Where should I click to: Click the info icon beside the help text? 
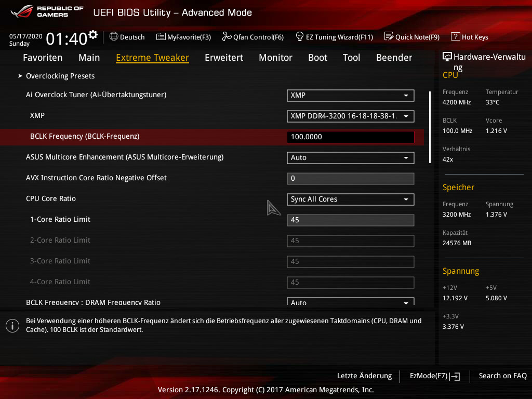[x=12, y=326]
